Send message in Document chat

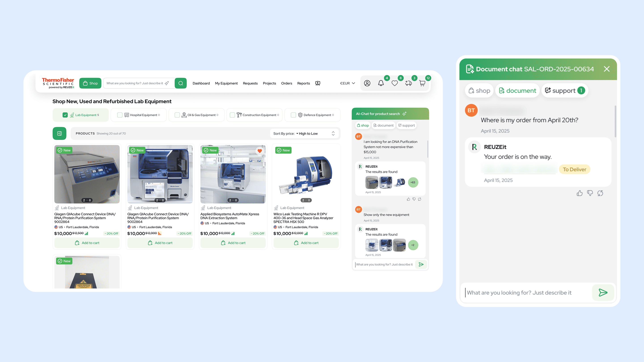pyautogui.click(x=603, y=293)
